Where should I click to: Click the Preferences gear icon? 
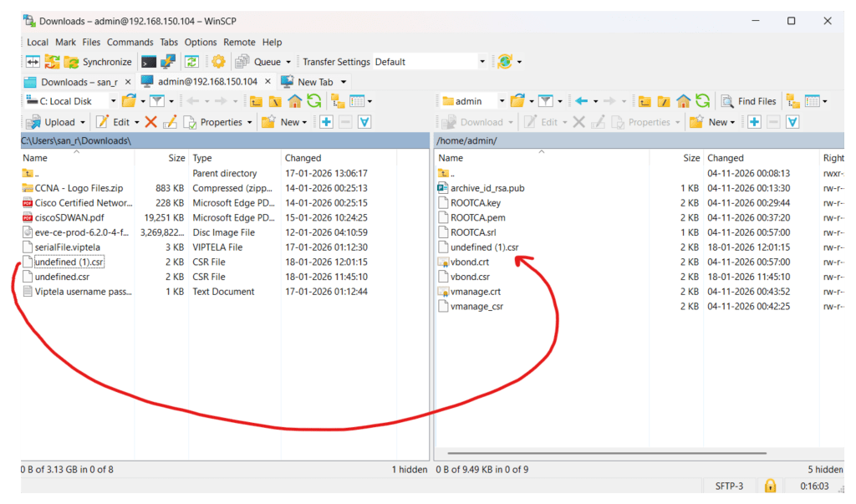tap(218, 62)
